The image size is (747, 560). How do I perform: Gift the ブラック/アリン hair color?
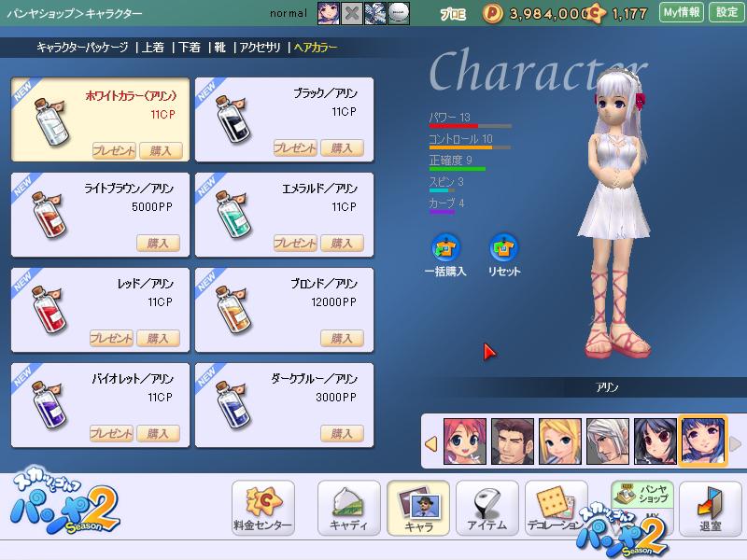click(295, 148)
